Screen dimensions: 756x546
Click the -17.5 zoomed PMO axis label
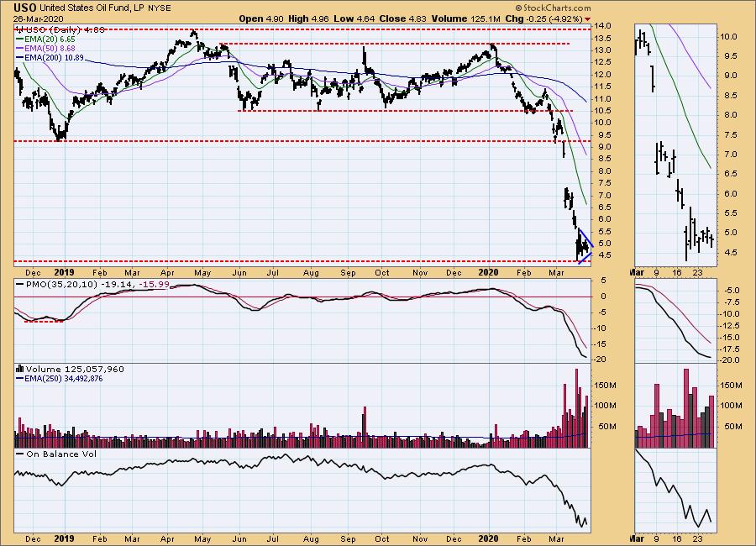click(x=729, y=349)
